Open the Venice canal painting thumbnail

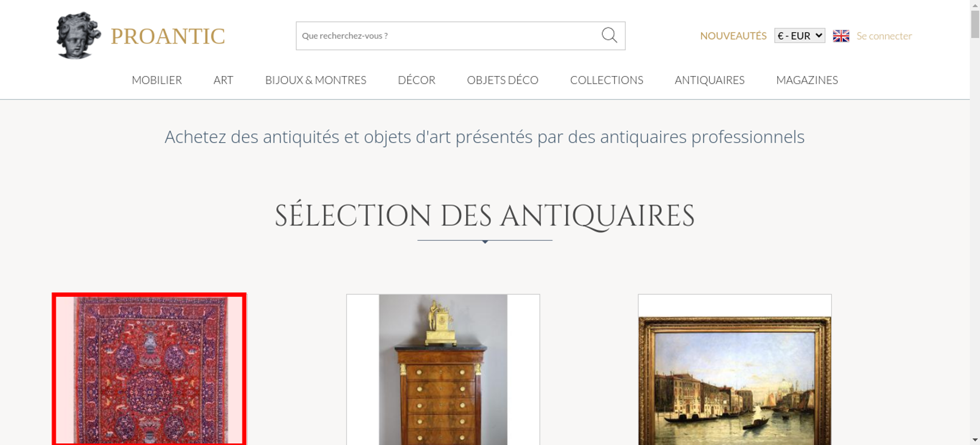click(x=735, y=370)
